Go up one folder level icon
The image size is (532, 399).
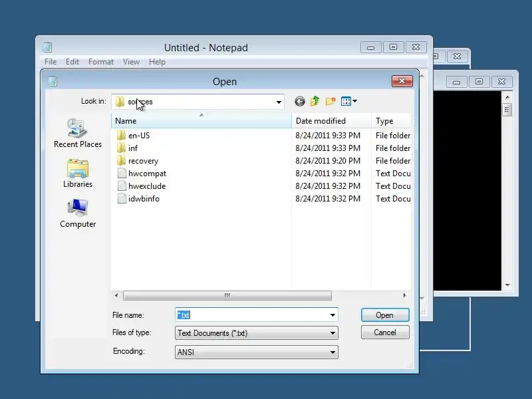[315, 101]
